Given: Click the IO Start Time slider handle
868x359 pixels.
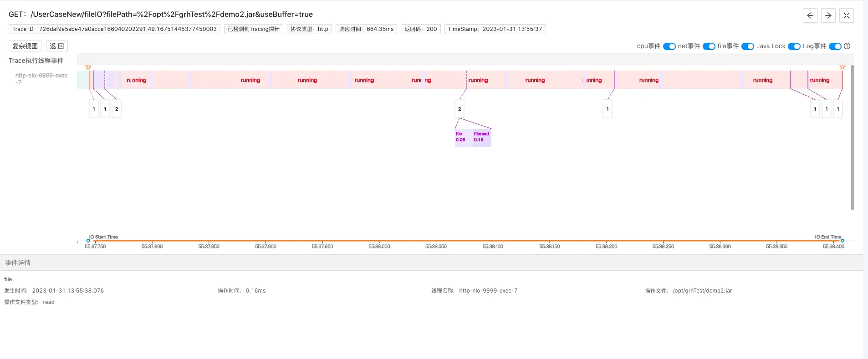Looking at the screenshot, I should point(88,241).
